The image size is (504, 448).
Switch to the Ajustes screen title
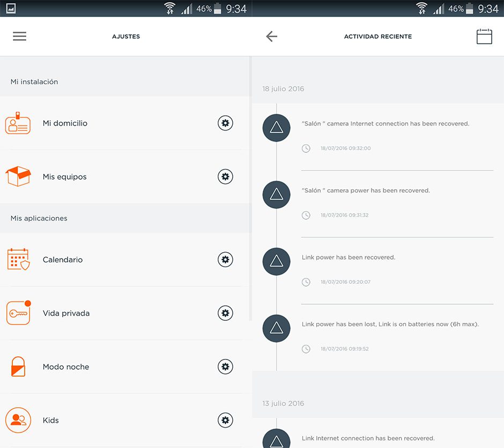point(125,36)
